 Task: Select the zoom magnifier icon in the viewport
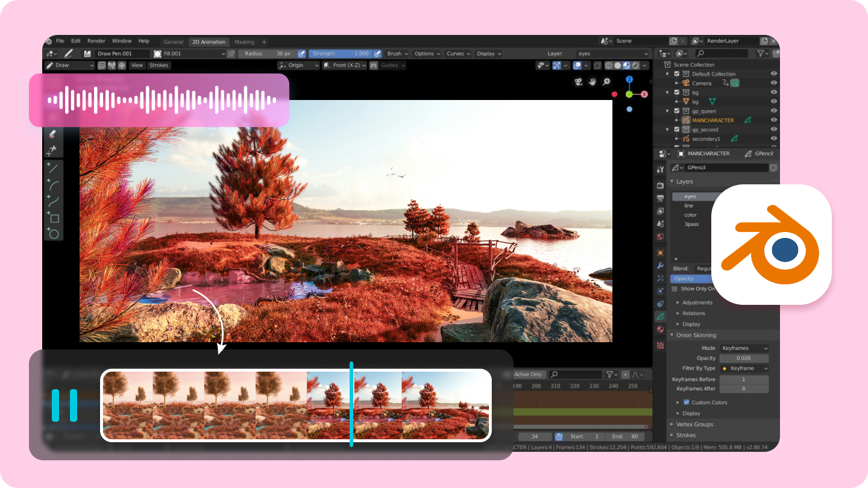tap(606, 81)
